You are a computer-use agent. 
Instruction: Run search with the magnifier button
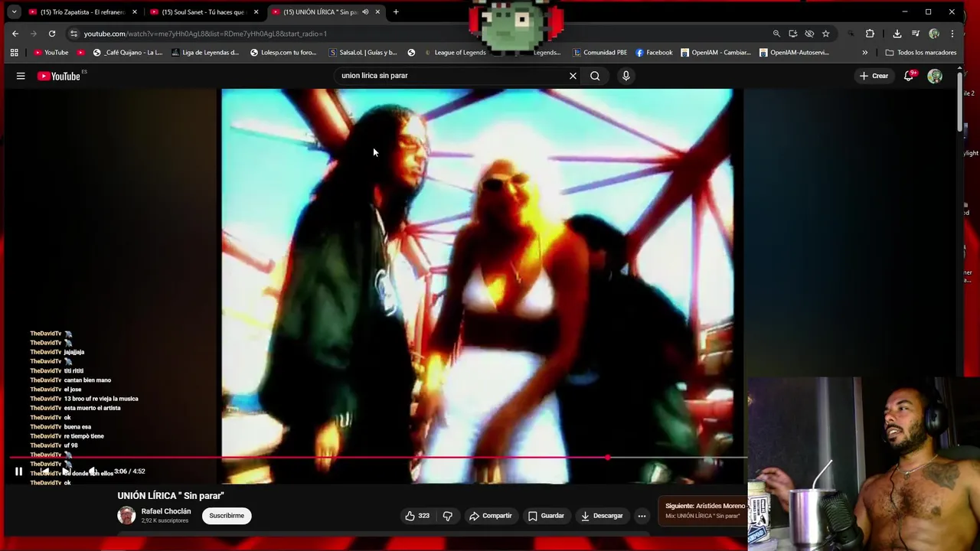(595, 76)
